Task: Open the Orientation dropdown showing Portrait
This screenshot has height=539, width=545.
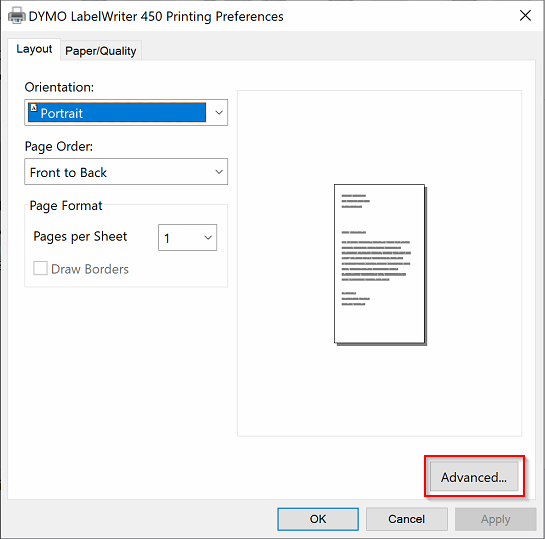Action: 126,113
